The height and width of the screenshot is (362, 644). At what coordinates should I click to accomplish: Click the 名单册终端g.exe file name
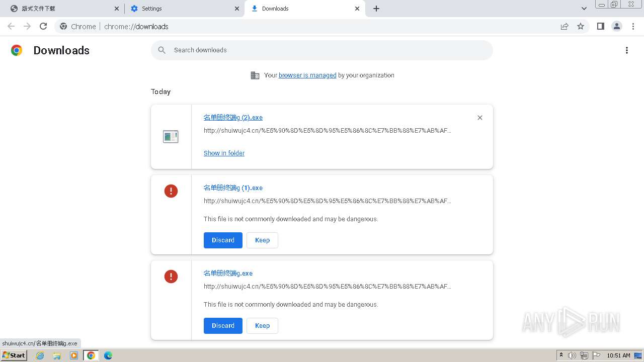228,274
